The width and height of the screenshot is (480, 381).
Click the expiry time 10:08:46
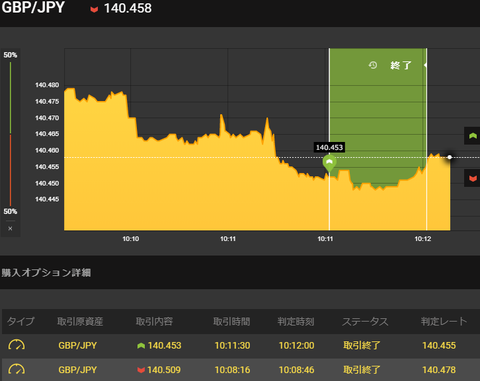tap(297, 370)
